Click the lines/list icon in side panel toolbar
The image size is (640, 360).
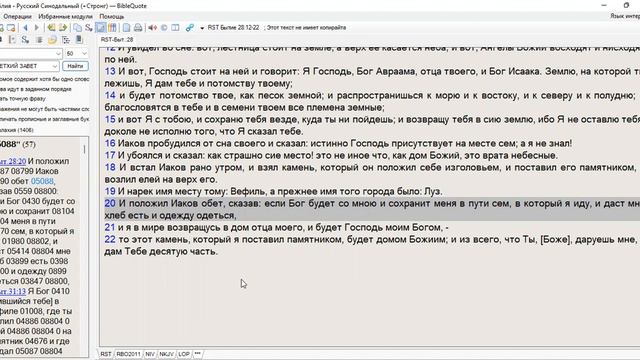[x=39, y=40]
